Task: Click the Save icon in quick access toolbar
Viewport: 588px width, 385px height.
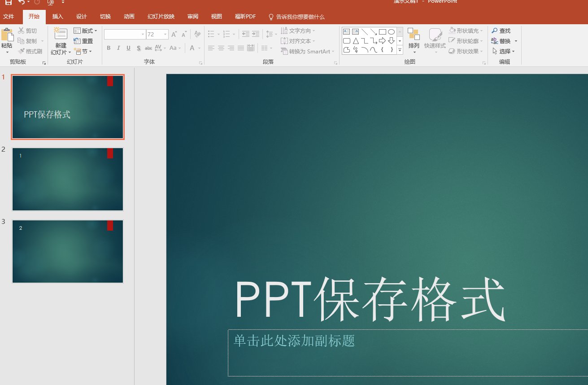Action: pos(8,2)
